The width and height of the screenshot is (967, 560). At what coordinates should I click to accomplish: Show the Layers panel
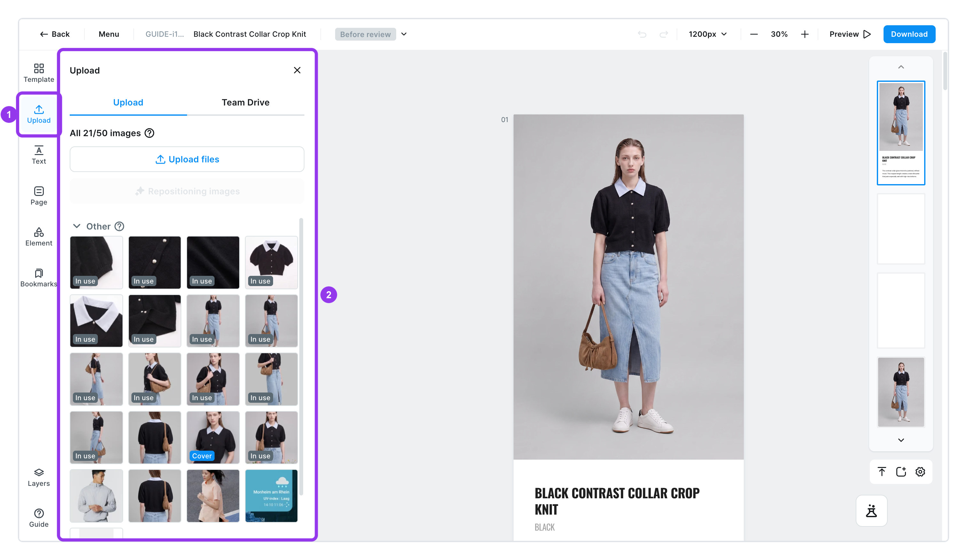point(39,477)
